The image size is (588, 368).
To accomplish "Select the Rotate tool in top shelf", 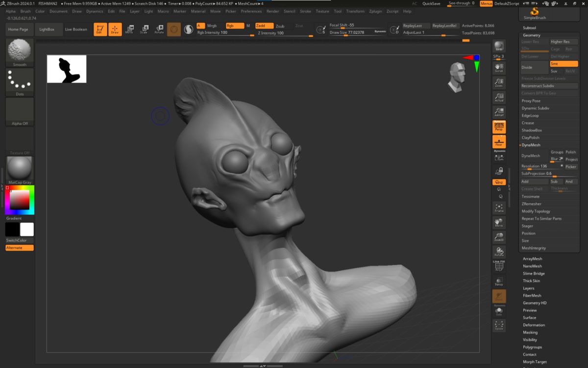I will point(159,29).
